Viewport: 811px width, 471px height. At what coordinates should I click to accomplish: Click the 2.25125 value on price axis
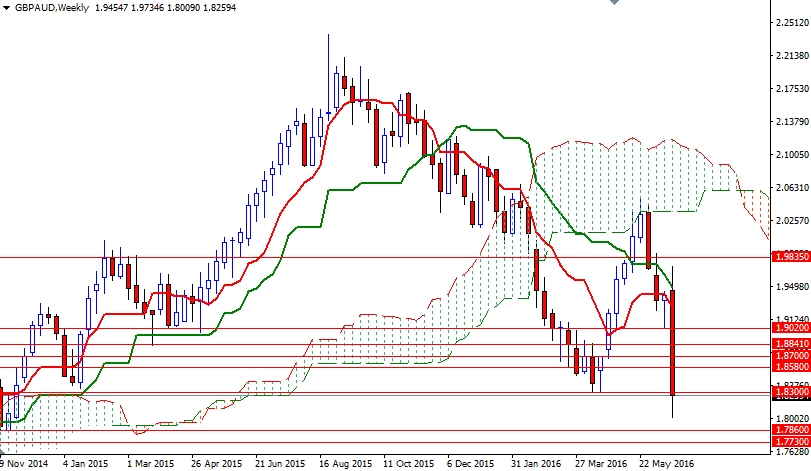click(x=792, y=23)
